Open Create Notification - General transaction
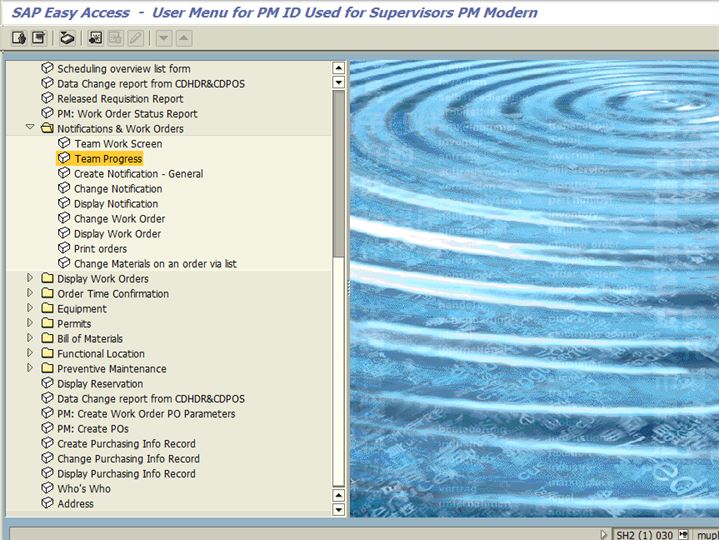The height and width of the screenshot is (540, 719). click(x=138, y=174)
